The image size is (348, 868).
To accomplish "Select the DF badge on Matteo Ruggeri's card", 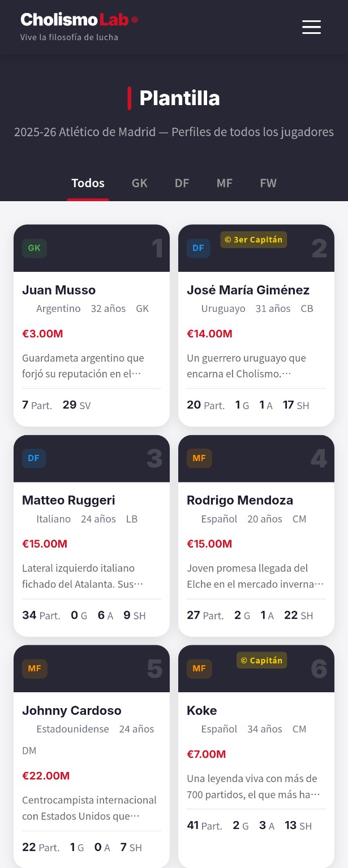I will tap(33, 458).
